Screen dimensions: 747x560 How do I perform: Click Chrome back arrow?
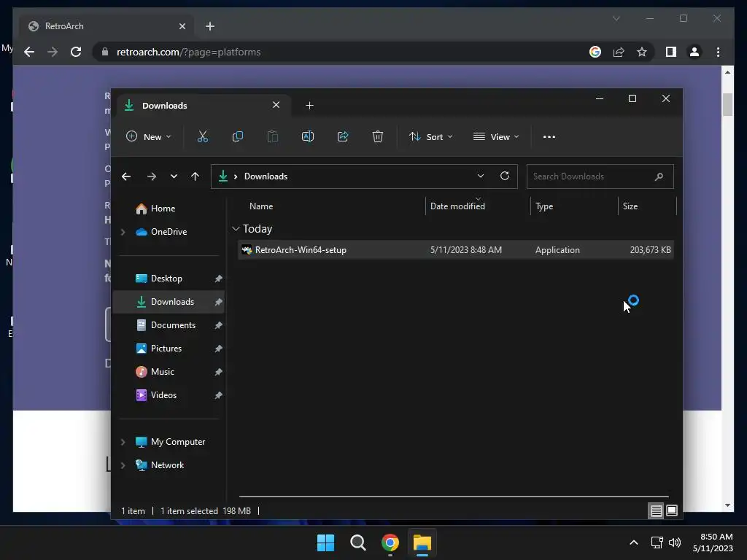(29, 52)
